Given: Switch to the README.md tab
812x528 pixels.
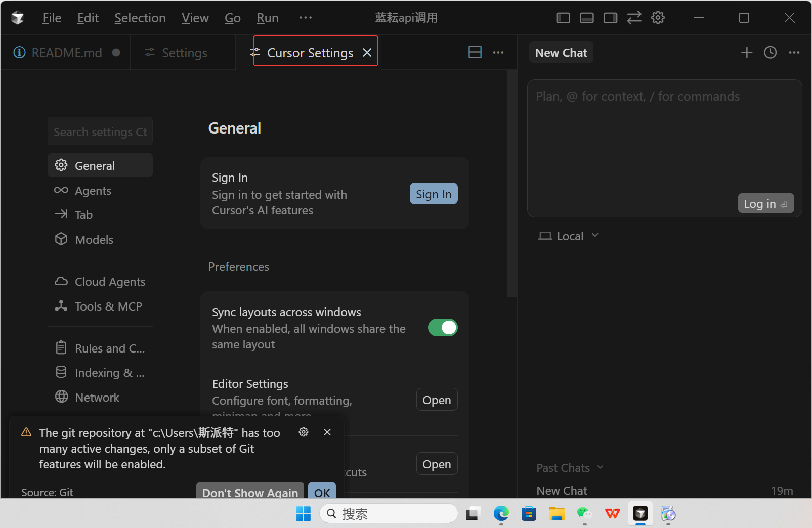Looking at the screenshot, I should pos(66,53).
